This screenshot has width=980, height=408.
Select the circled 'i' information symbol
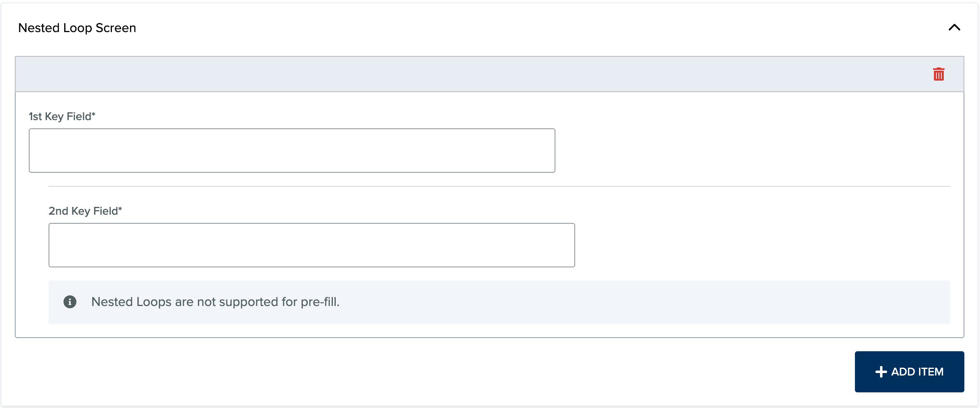click(x=70, y=302)
